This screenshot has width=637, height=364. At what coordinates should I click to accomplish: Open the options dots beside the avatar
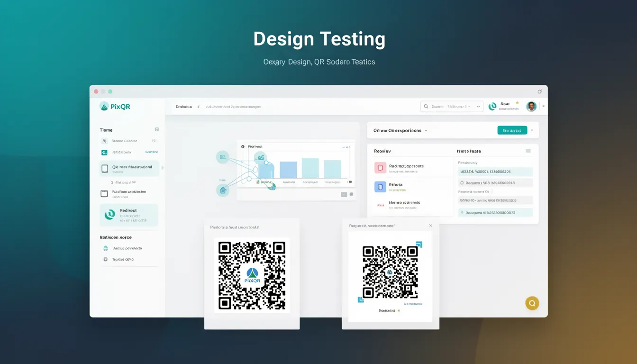click(543, 106)
